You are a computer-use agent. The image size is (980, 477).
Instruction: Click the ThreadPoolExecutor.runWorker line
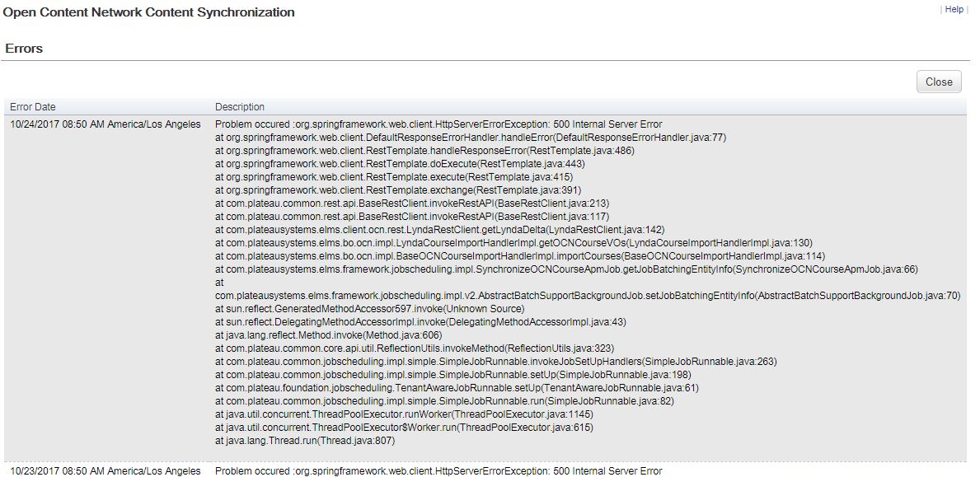point(404,414)
